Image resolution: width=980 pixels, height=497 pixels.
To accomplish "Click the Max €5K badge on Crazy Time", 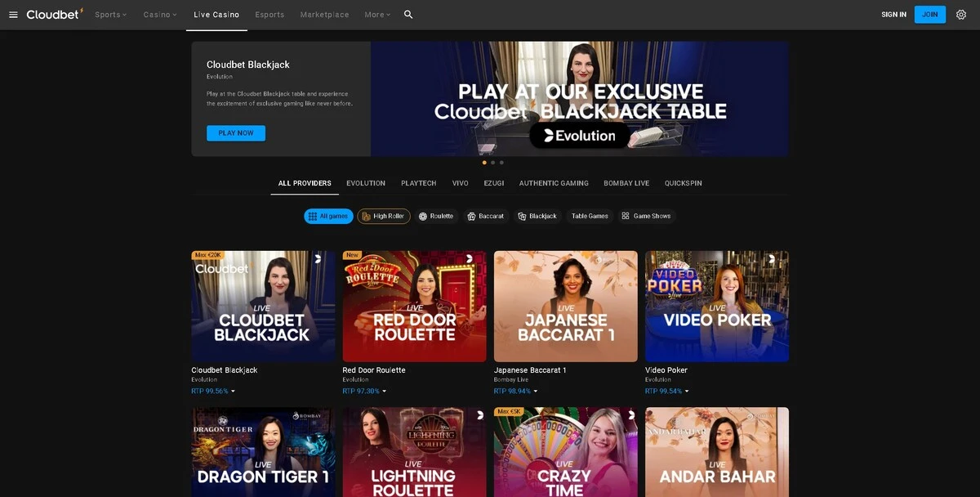I will 509,412.
